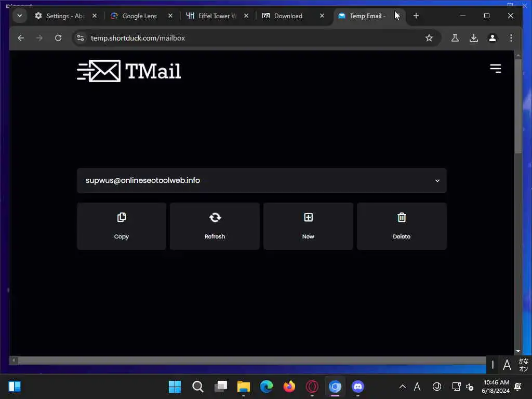Toggle the kana input indicator
532x399 pixels.
point(524,365)
